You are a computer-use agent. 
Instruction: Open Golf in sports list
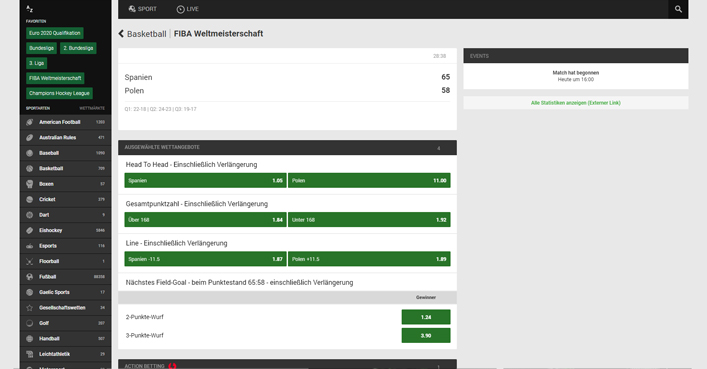65,323
